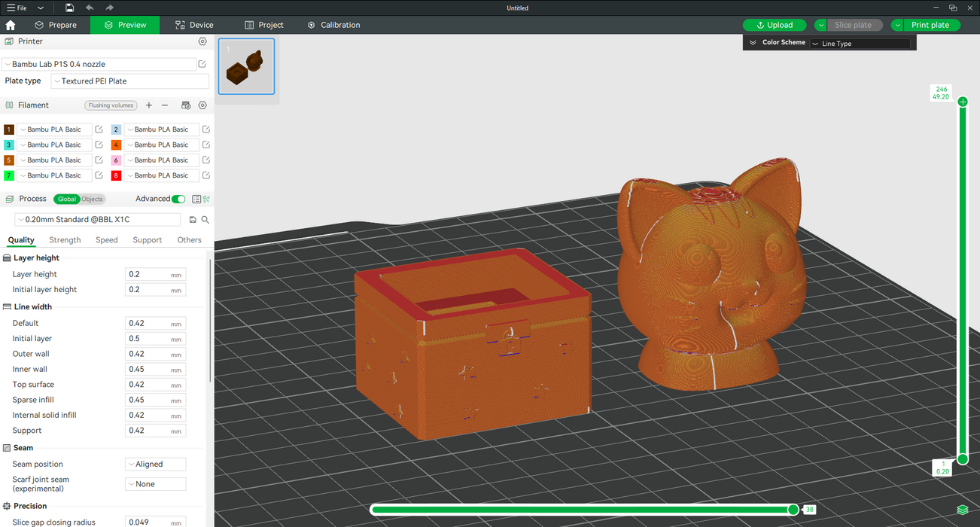Click the Flushing volumes button
This screenshot has width=980, height=527.
[x=111, y=105]
